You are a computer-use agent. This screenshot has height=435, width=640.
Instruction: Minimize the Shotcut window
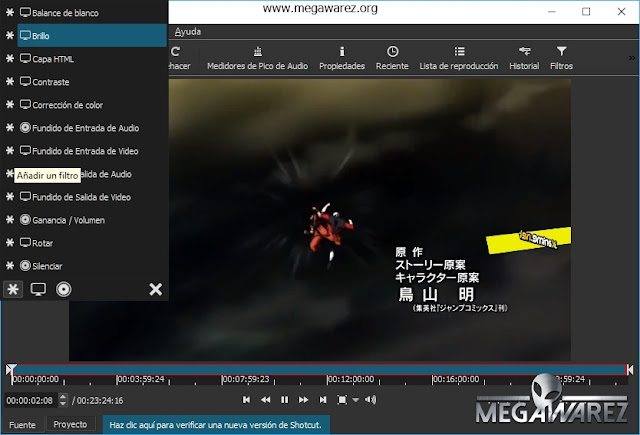552,11
